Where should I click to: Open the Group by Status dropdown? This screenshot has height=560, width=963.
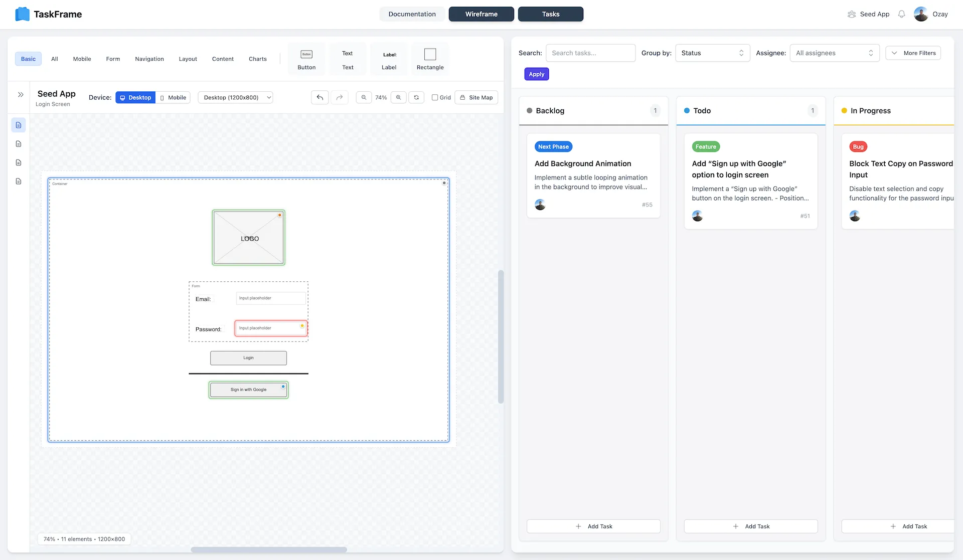(712, 53)
